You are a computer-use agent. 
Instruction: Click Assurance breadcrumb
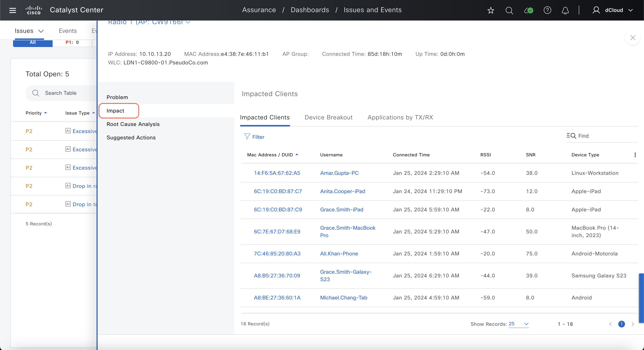(x=259, y=10)
